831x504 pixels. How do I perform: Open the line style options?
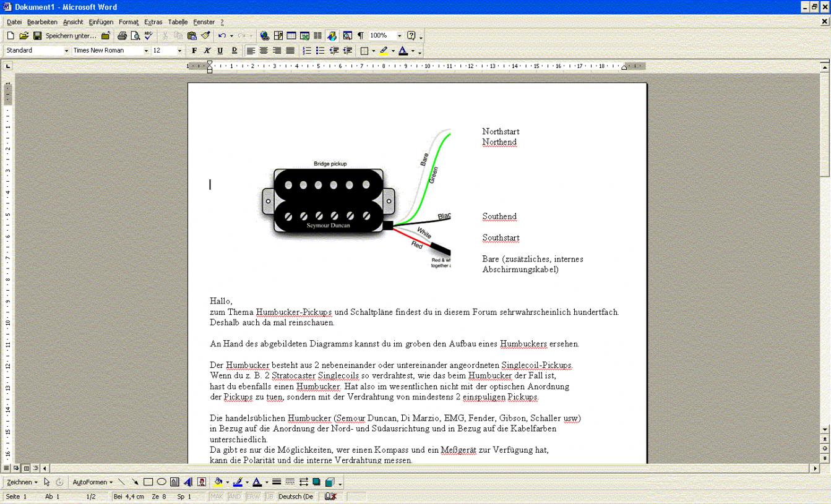pyautogui.click(x=277, y=482)
